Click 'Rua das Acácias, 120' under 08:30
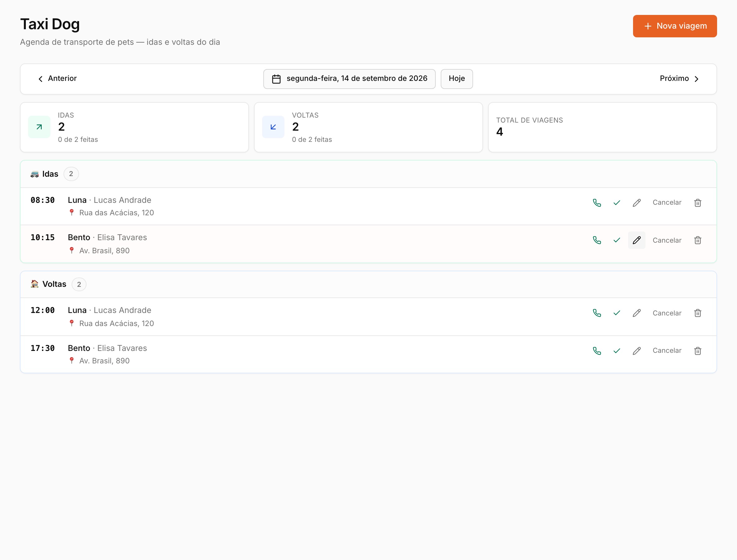Viewport: 737px width, 560px height. point(116,213)
